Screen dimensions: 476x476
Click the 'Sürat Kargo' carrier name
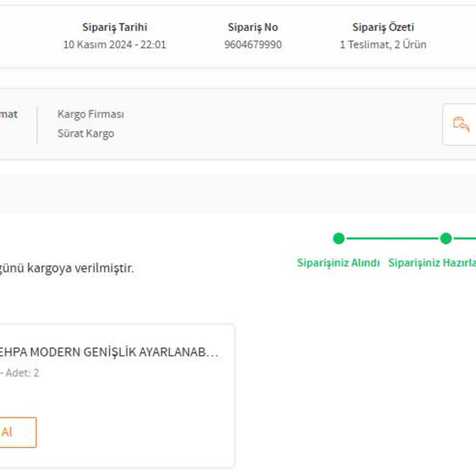(x=86, y=134)
